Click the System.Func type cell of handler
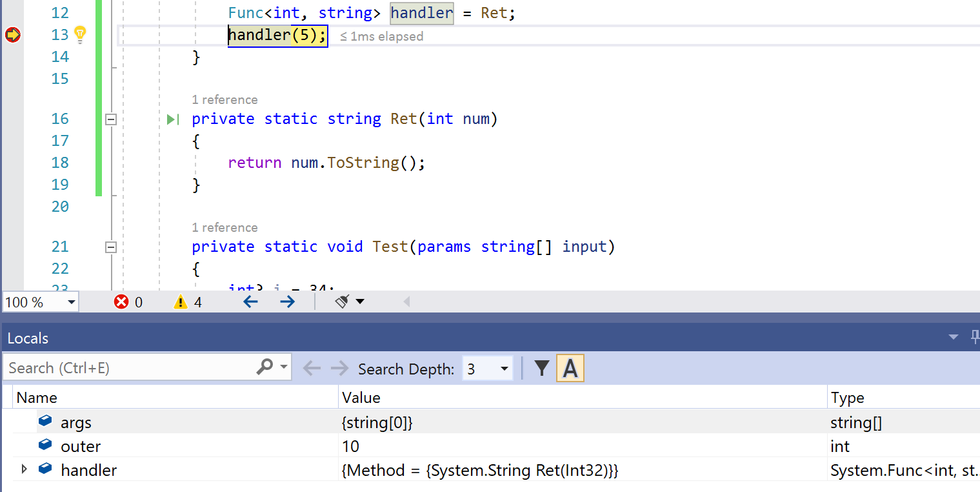The width and height of the screenshot is (980, 492). point(904,470)
